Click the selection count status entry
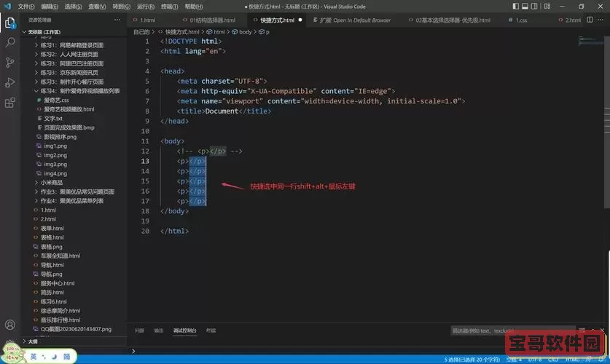 pyautogui.click(x=472, y=360)
